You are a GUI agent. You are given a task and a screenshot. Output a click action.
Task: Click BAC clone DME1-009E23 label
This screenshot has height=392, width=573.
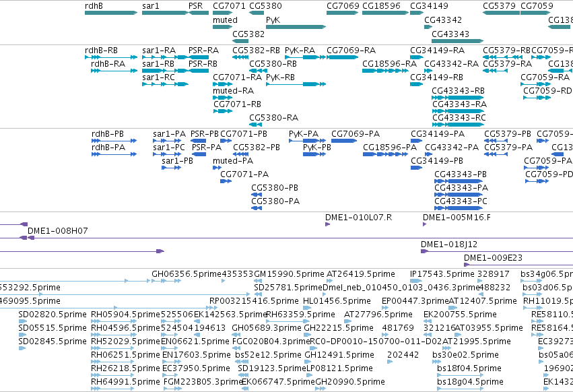(494, 258)
